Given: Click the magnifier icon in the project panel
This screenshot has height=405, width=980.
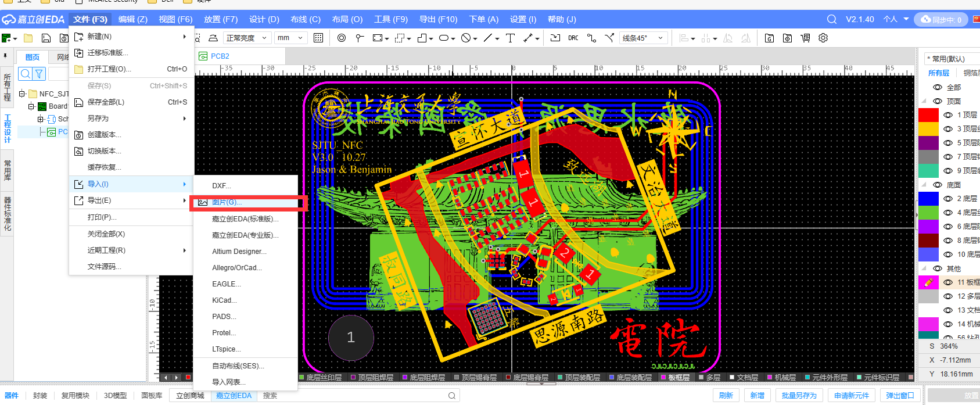Looking at the screenshot, I should tap(26, 74).
